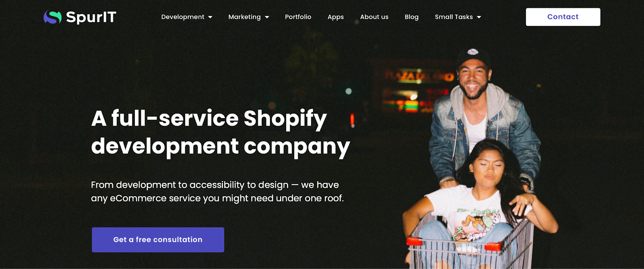The width and height of the screenshot is (644, 269).
Task: Expand the Marketing dropdown arrow
Action: 267,17
